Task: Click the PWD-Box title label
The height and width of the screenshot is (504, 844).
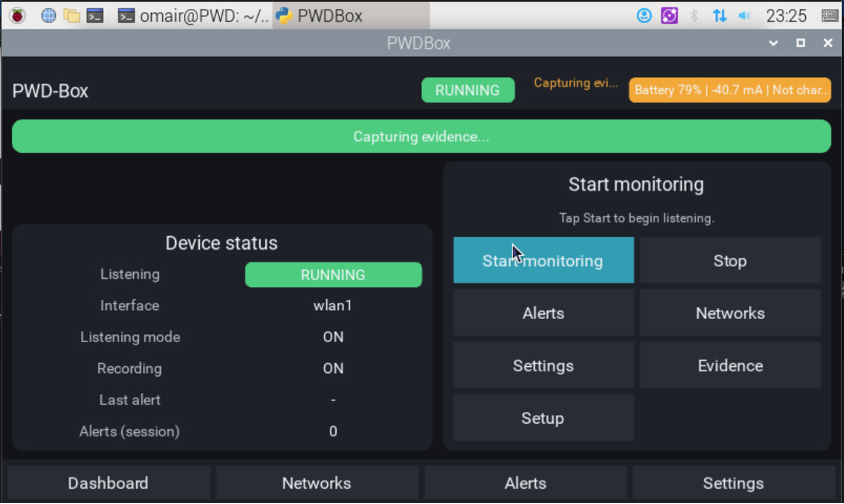Action: [50, 91]
